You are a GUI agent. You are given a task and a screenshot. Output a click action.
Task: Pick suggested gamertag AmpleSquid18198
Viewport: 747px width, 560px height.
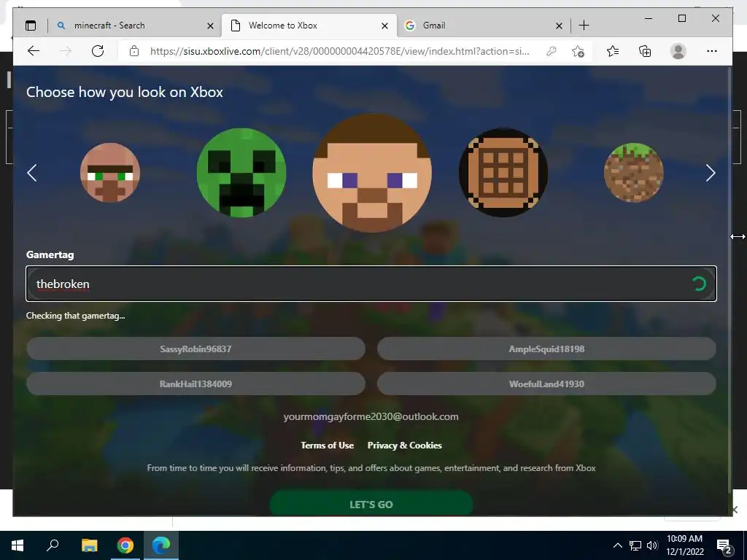[546, 349]
